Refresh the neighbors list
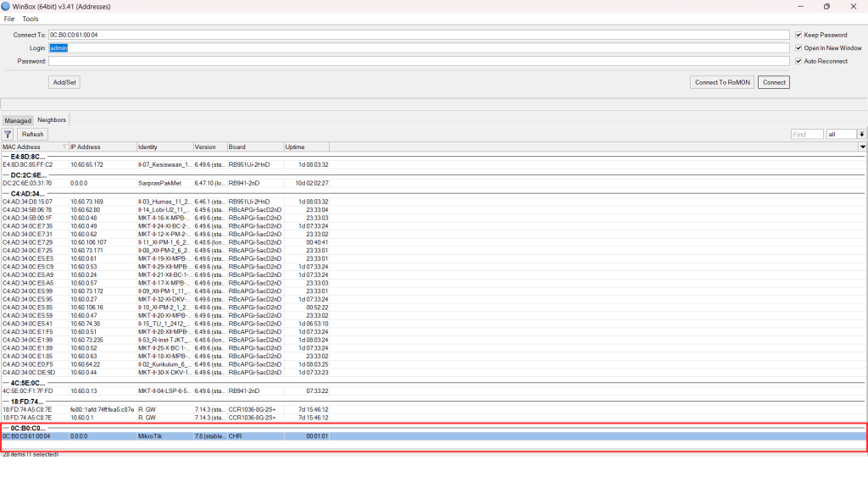The width and height of the screenshot is (868, 488). pos(33,134)
